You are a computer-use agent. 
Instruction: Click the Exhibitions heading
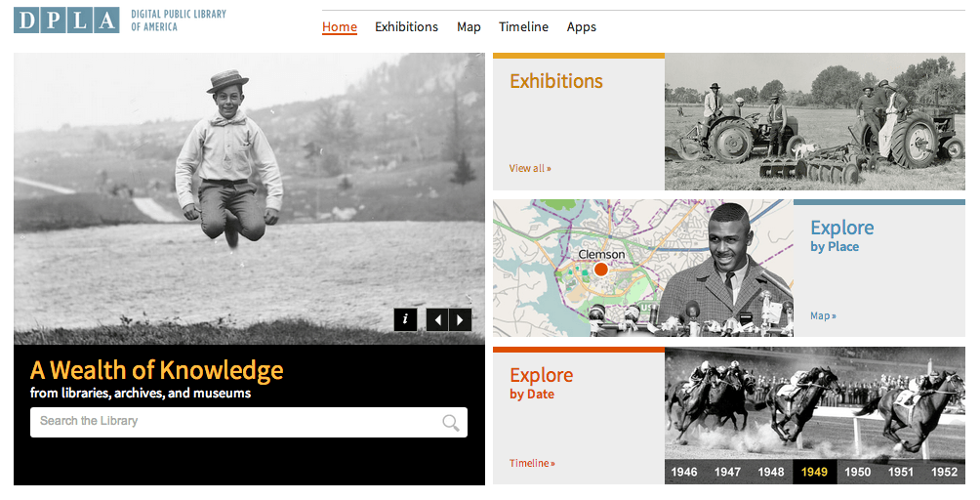point(556,81)
